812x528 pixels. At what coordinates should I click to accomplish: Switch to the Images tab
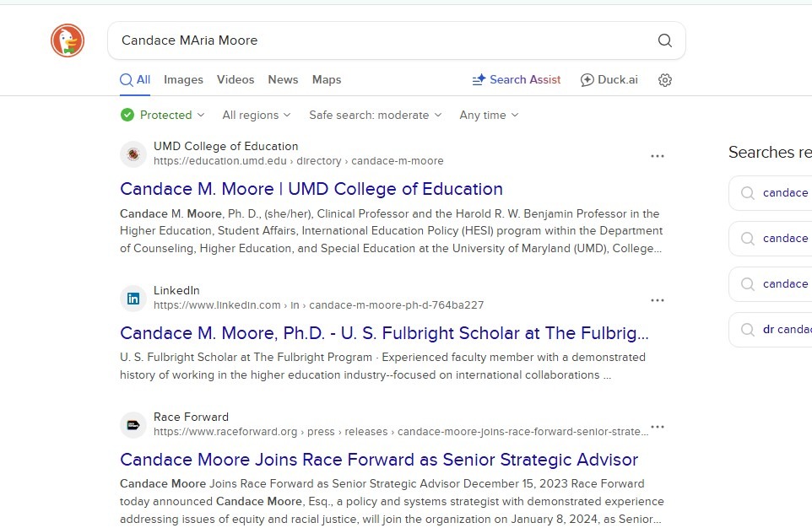tap(183, 80)
